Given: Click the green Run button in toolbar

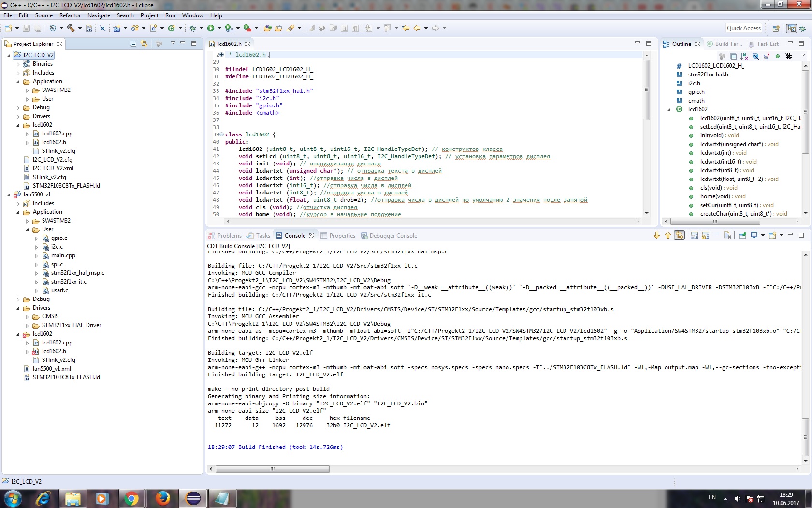Looking at the screenshot, I should (x=211, y=28).
